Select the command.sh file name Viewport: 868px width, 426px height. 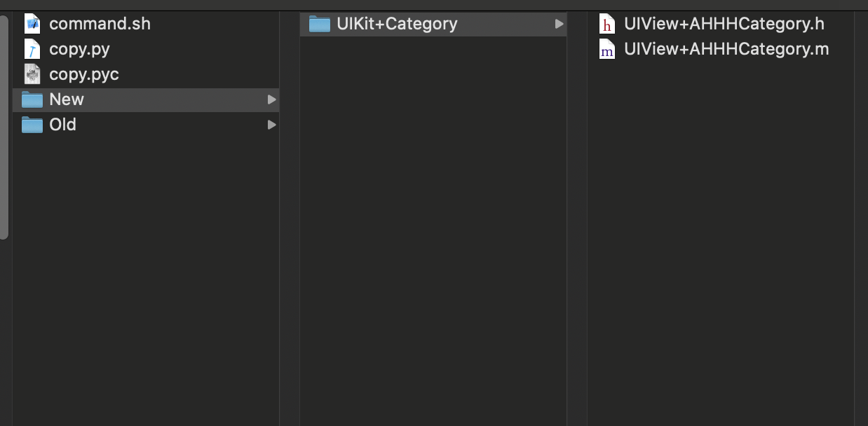click(100, 24)
